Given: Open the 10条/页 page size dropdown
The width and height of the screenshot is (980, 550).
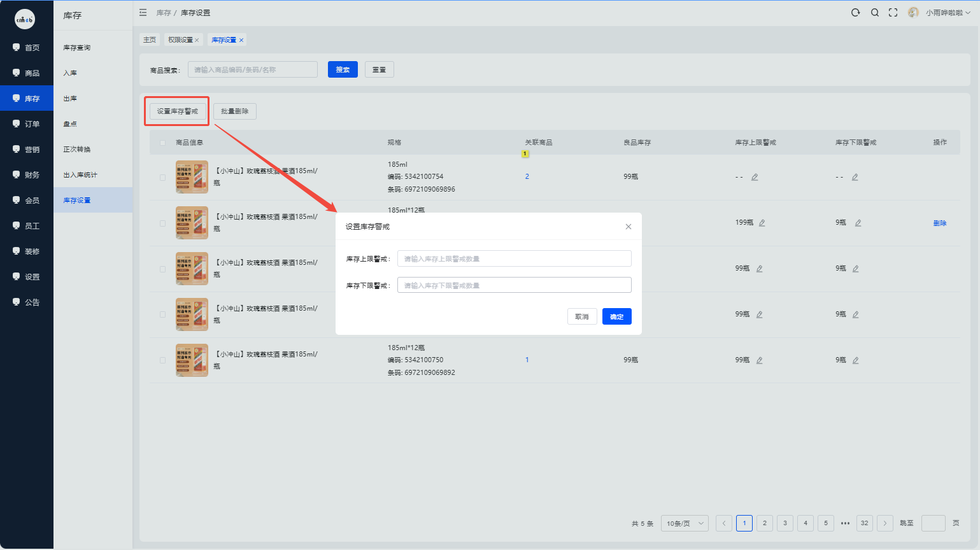Looking at the screenshot, I should pyautogui.click(x=685, y=523).
